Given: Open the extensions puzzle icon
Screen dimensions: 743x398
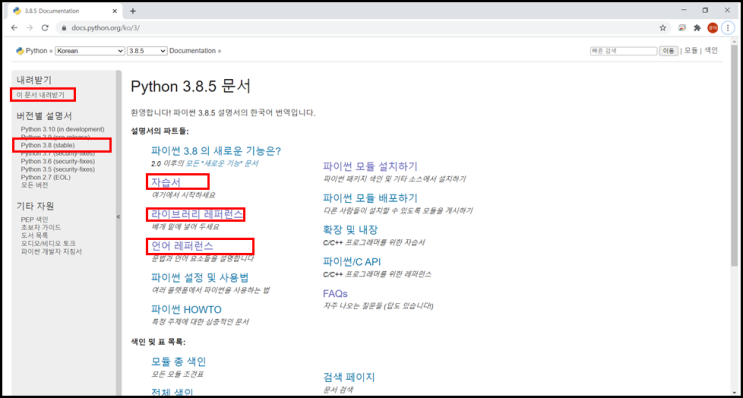Looking at the screenshot, I should 697,28.
